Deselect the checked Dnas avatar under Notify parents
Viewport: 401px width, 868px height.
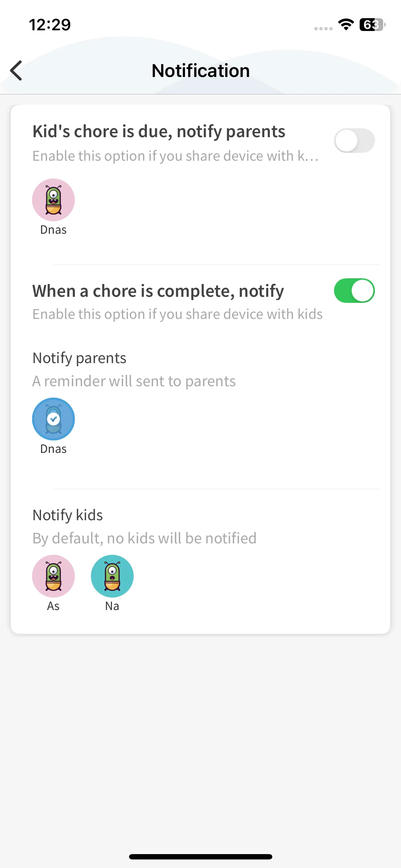[x=53, y=419]
